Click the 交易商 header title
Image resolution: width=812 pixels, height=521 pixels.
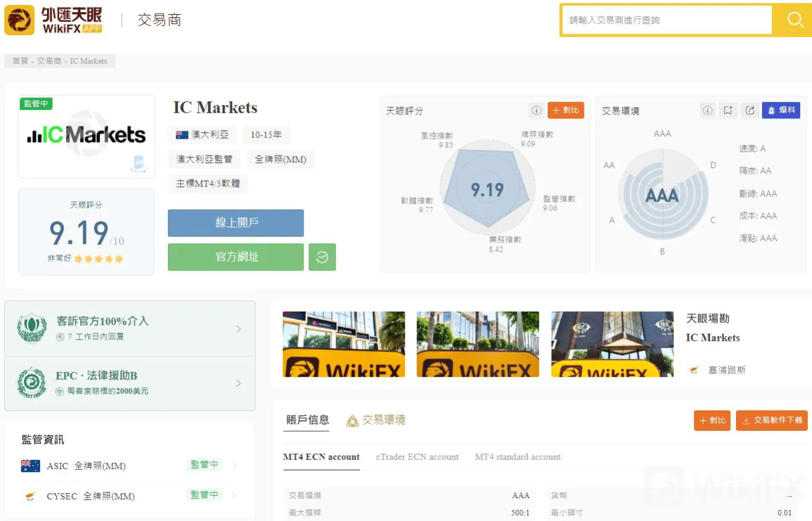(159, 20)
